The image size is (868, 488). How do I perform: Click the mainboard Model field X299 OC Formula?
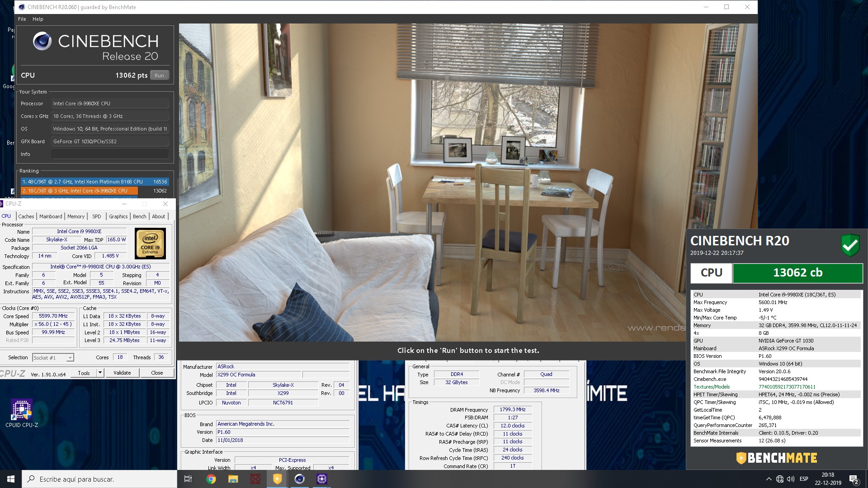tap(259, 375)
